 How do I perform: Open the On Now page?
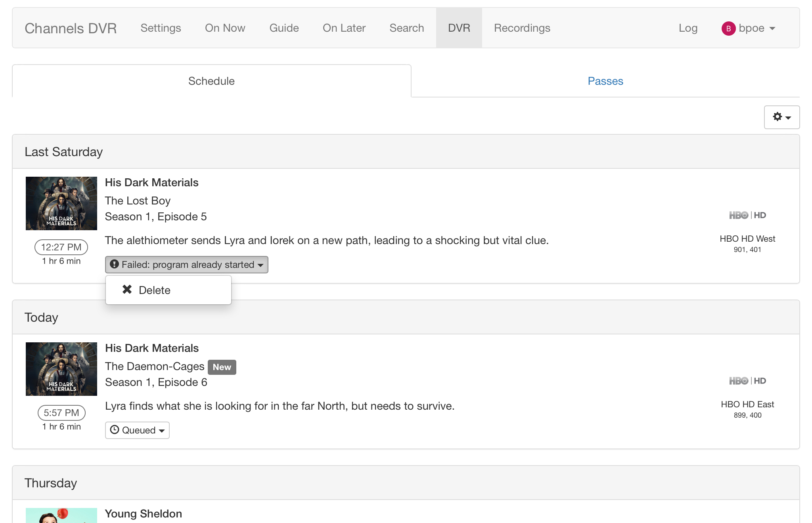click(x=225, y=28)
